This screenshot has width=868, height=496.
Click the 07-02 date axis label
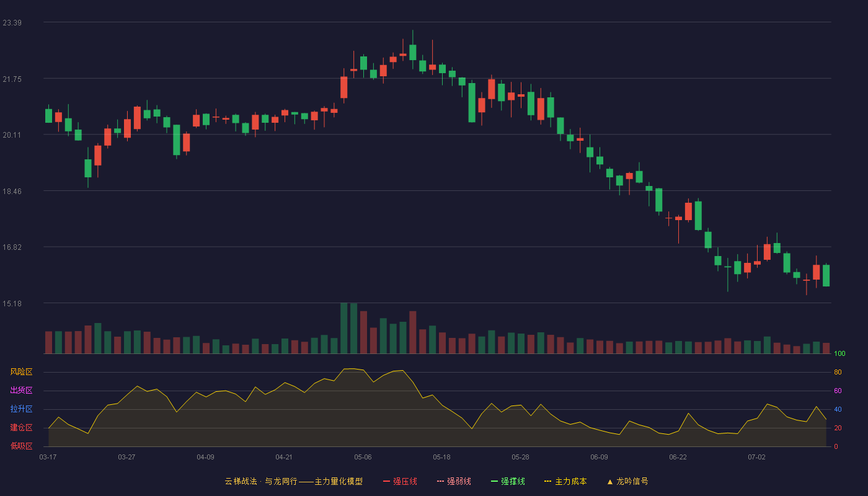click(756, 457)
